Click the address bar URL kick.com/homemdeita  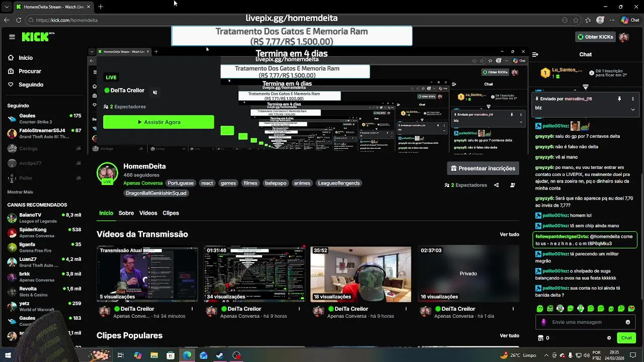tap(67, 20)
